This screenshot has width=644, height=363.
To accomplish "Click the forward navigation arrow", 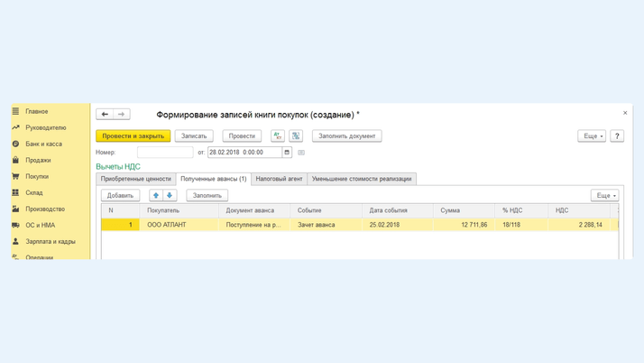I will (x=122, y=115).
